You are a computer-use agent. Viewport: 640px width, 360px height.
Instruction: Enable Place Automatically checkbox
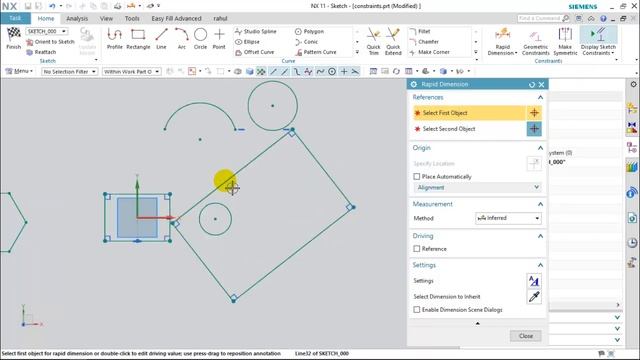(417, 176)
